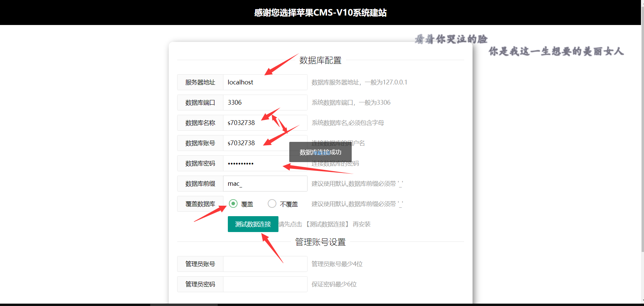The image size is (644, 306).
Task: Click the hint 一般为127.0.0.1
Action: [386, 82]
